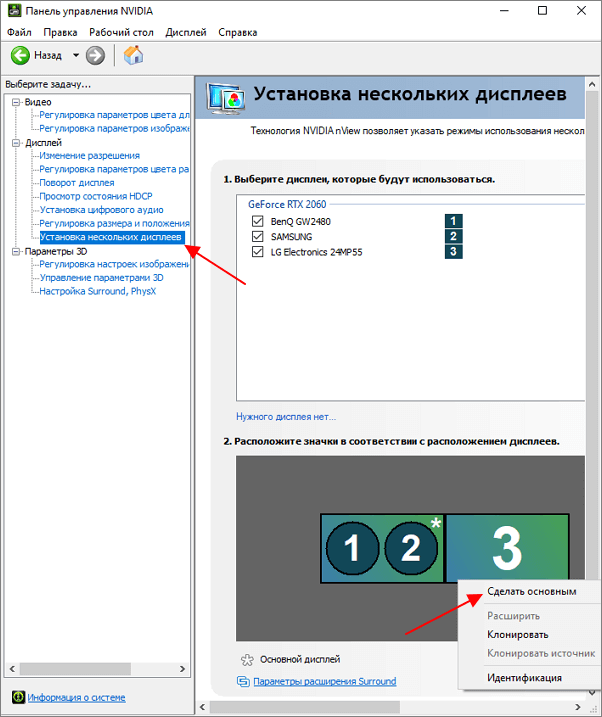Viewport: 602px width, 717px height.
Task: Collapse the Параметры 3D tree node
Action: pyautogui.click(x=16, y=251)
